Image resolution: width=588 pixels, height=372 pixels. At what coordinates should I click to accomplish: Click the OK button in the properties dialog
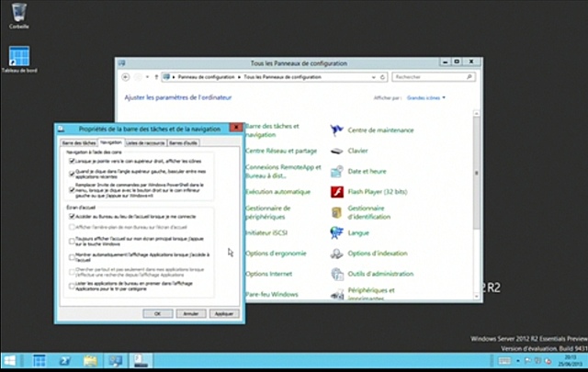[157, 313]
